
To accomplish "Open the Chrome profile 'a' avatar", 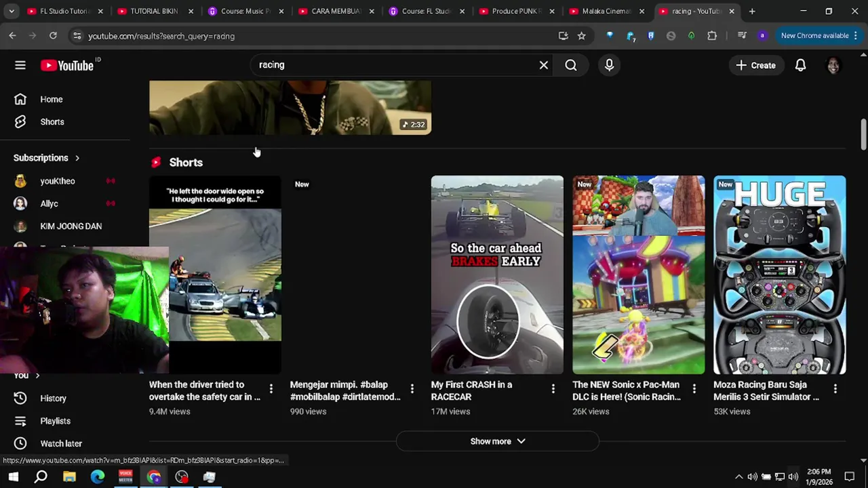I will [762, 35].
